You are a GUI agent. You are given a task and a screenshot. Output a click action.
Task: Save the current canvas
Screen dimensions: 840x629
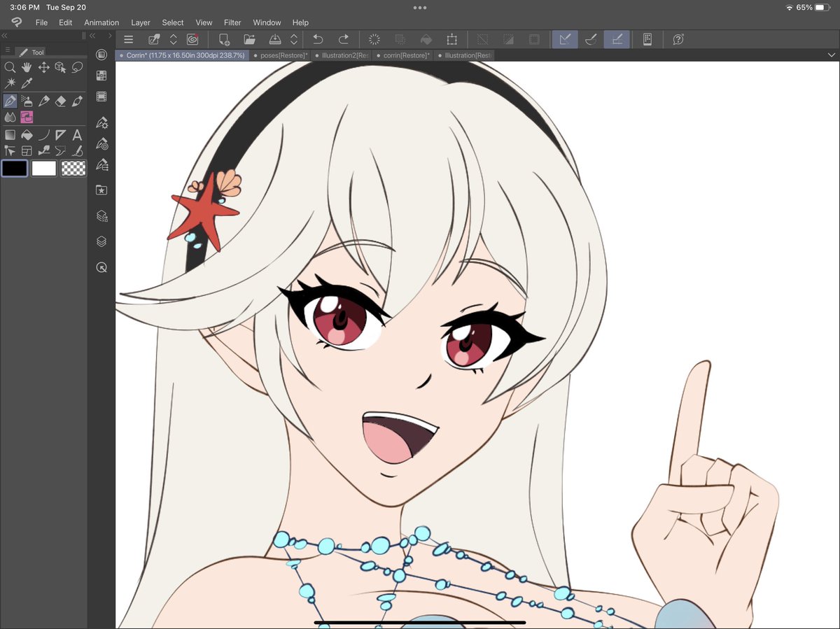click(275, 40)
